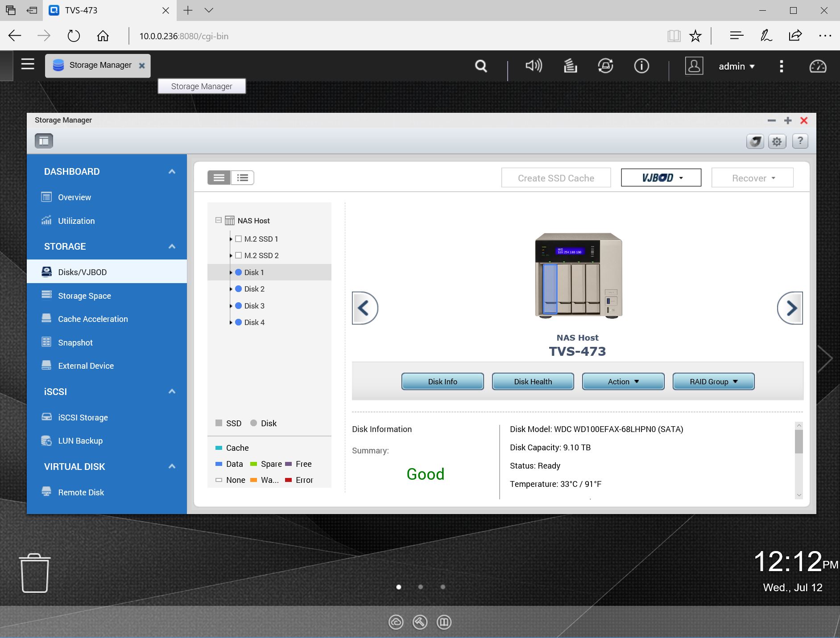Collapse the NAS Host tree node

tap(219, 220)
